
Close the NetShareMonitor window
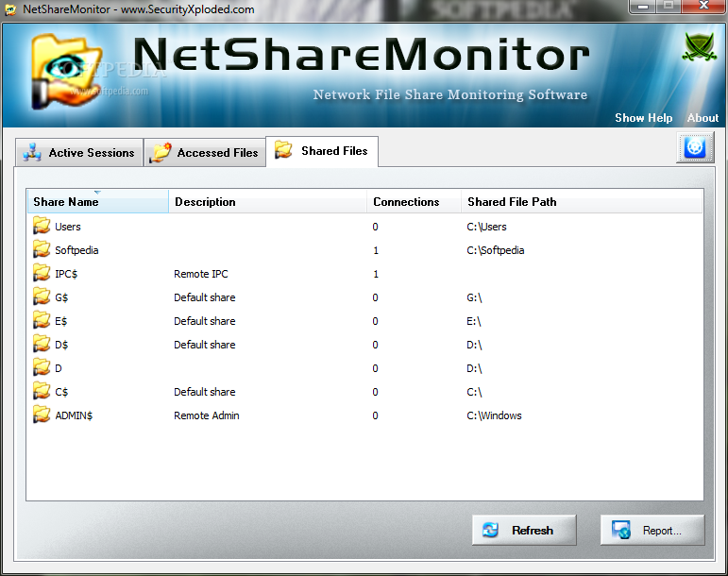(703, 6)
